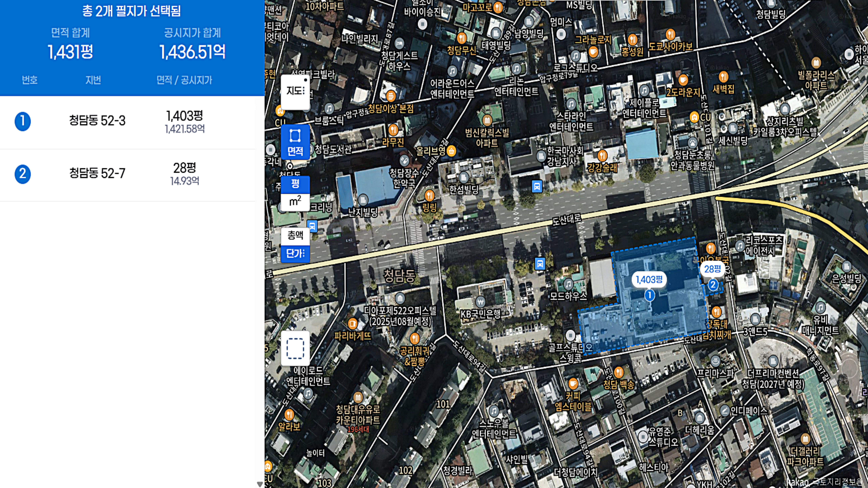Click the 면적 / 공시지가 column header
The height and width of the screenshot is (488, 868).
pos(184,80)
